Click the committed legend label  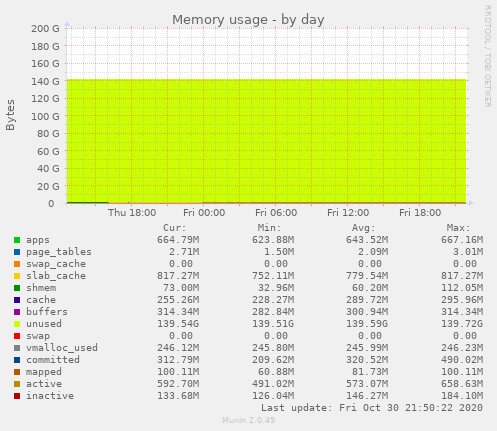53,360
